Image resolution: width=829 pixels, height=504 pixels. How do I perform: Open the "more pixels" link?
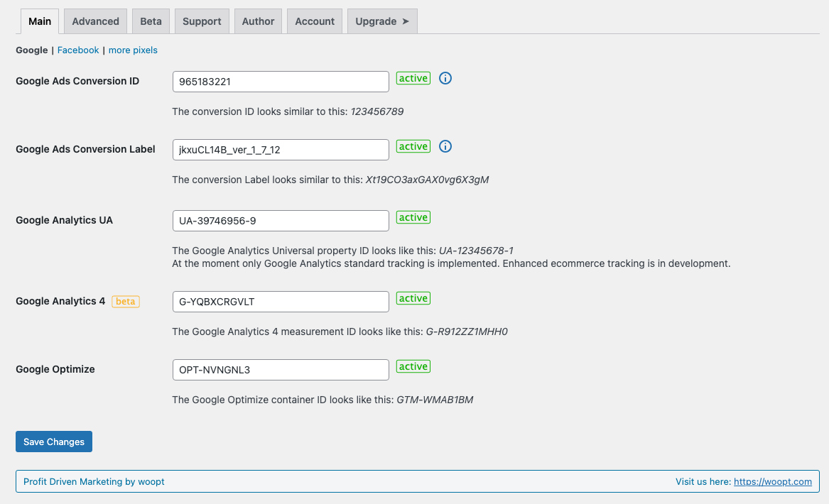coord(133,50)
